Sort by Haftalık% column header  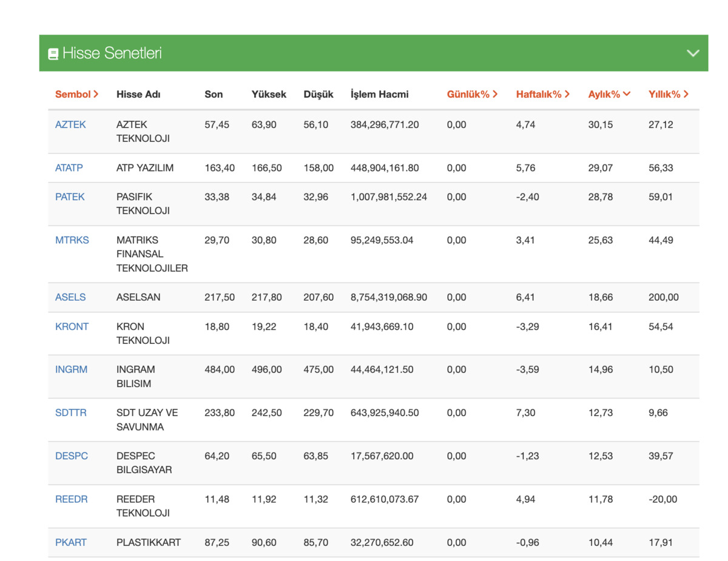tap(543, 94)
